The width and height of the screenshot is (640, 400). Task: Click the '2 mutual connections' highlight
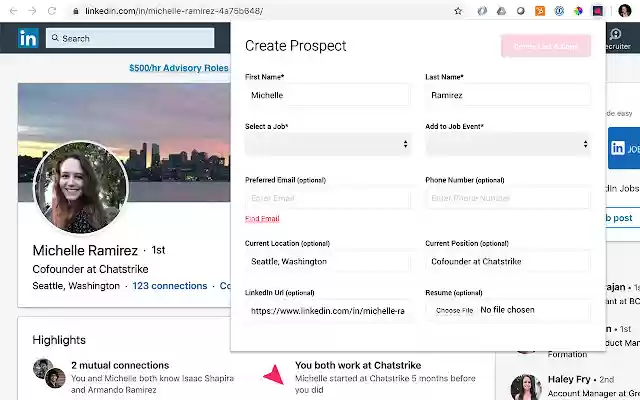120,365
